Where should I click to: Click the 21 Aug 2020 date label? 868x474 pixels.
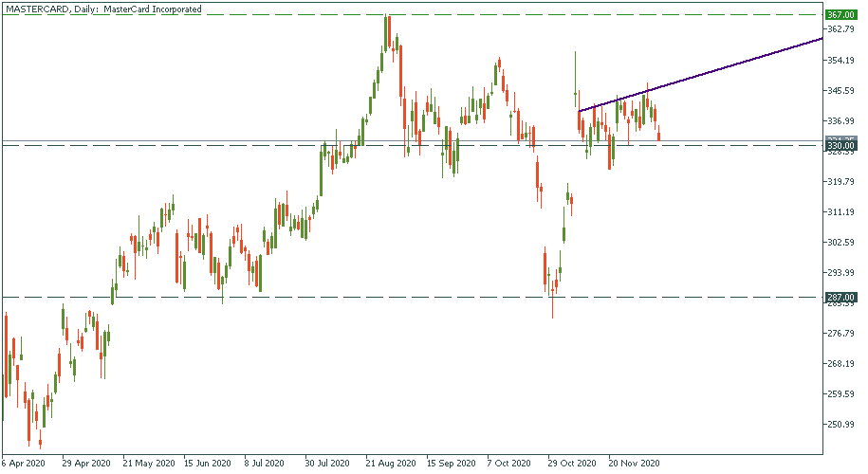391,465
